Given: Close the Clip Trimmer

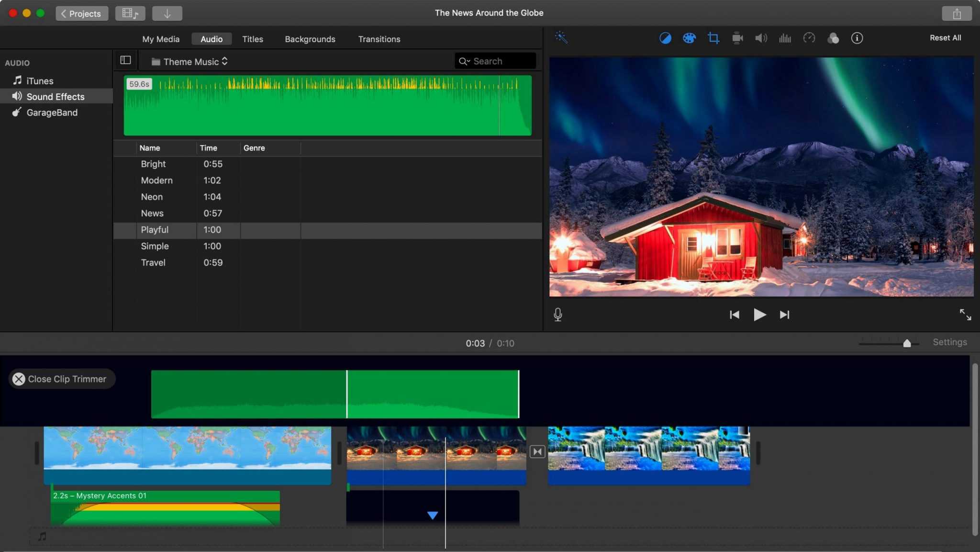Looking at the screenshot, I should coord(62,379).
